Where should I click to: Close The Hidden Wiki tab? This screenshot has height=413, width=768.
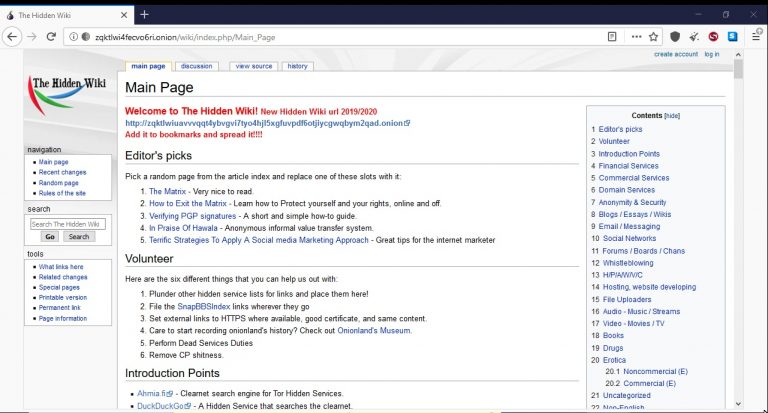pyautogui.click(x=124, y=15)
